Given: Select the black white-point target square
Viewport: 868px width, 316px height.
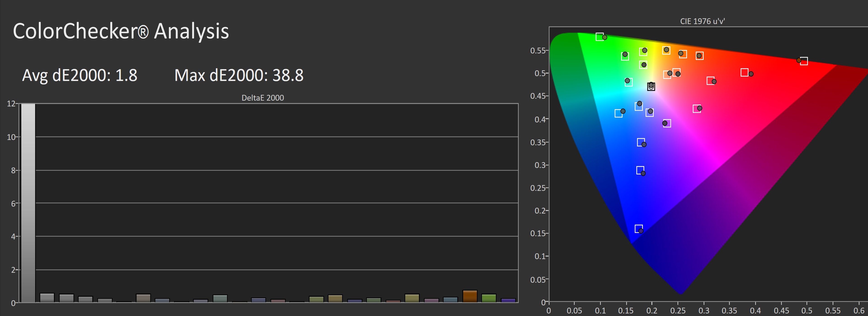Looking at the screenshot, I should [651, 87].
